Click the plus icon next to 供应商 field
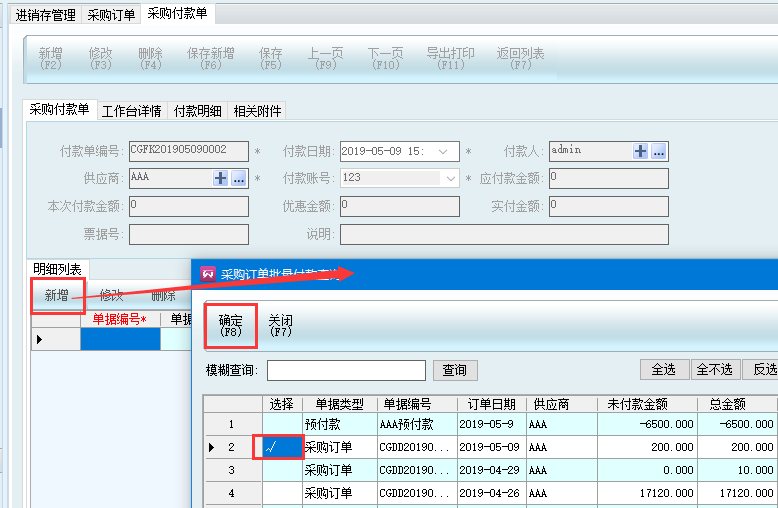The height and width of the screenshot is (508, 778). tap(221, 178)
